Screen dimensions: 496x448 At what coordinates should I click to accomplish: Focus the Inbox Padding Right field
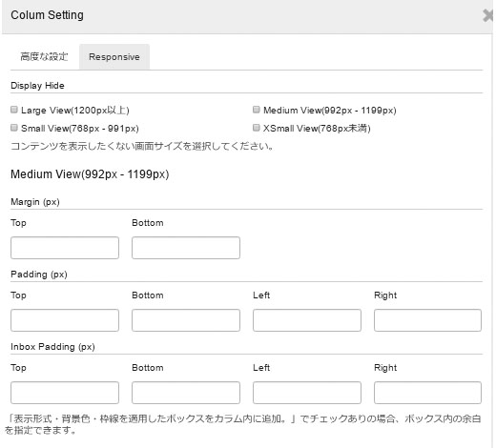point(428,393)
